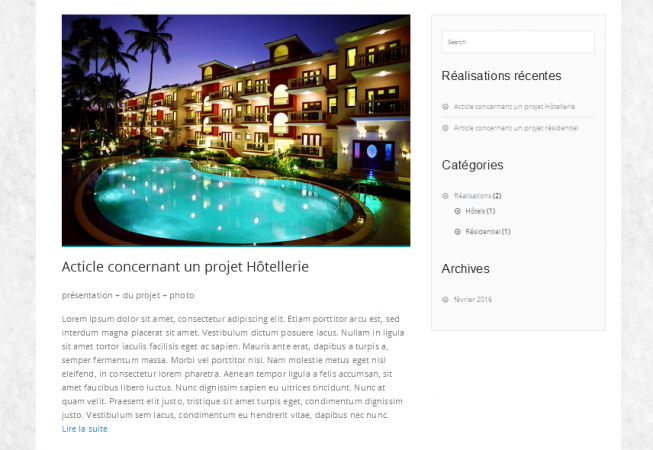This screenshot has width=653, height=450.
Task: Click the bullet icon beside the Hôtellerie recent article
Action: pyautogui.click(x=445, y=107)
